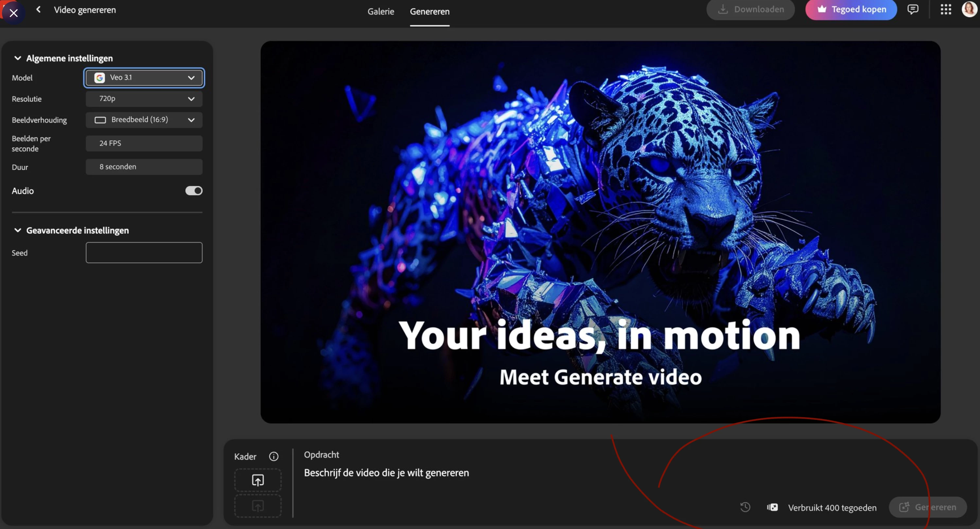Screen dimensions: 980x529
Task: Click the Tegoed kopen button
Action: [x=851, y=9]
